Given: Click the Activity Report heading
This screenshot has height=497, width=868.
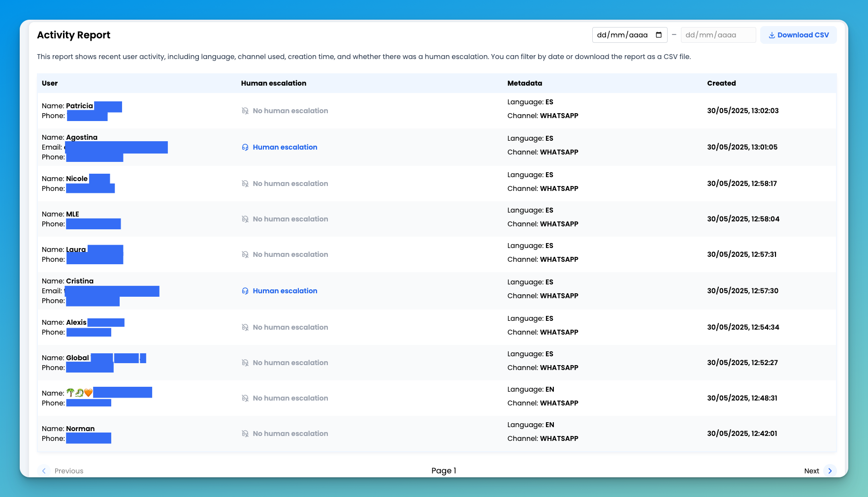Looking at the screenshot, I should pos(74,35).
